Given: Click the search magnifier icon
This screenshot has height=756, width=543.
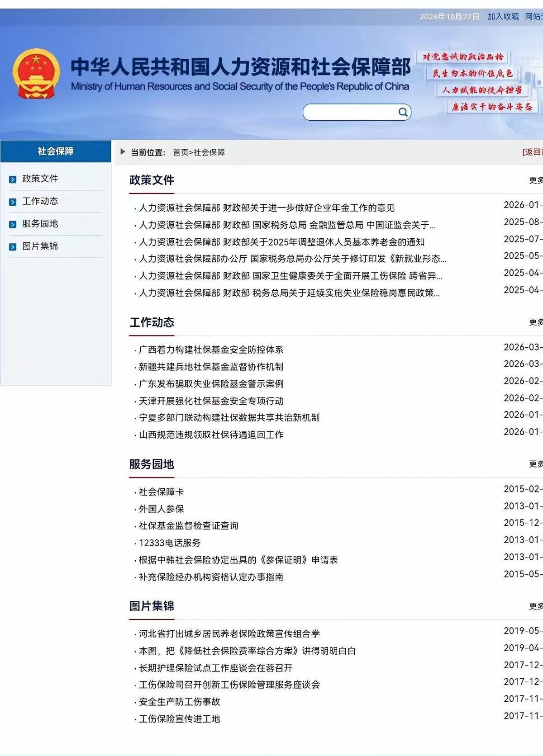Looking at the screenshot, I should tap(403, 112).
